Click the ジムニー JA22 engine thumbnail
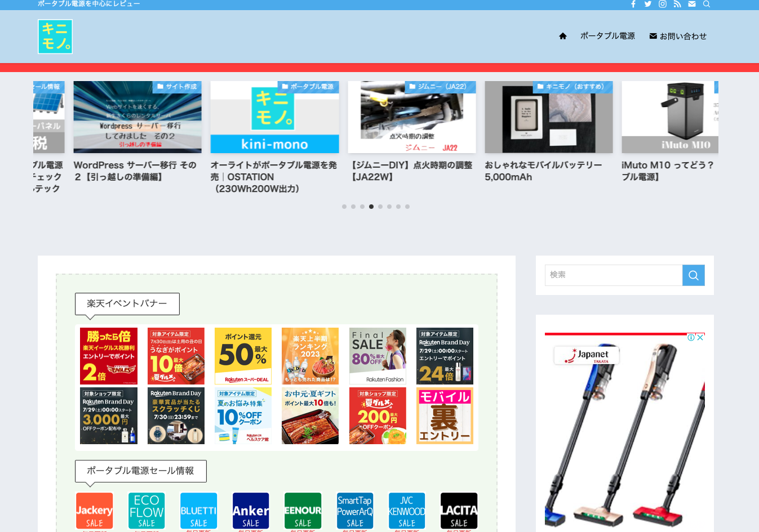This screenshot has width=759, height=532. pyautogui.click(x=412, y=117)
